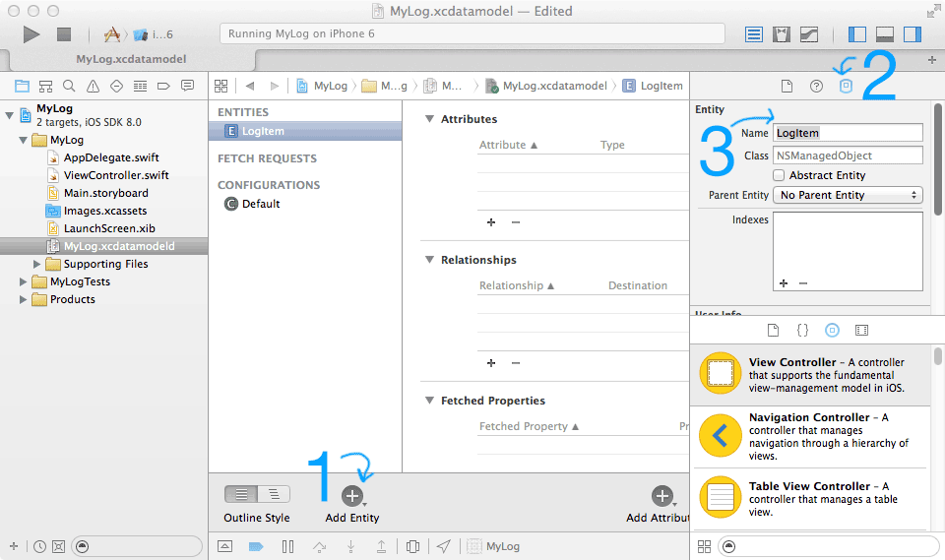The width and height of the screenshot is (945, 560).
Task: Open Images.xcassets catalog
Action: pyautogui.click(x=97, y=211)
